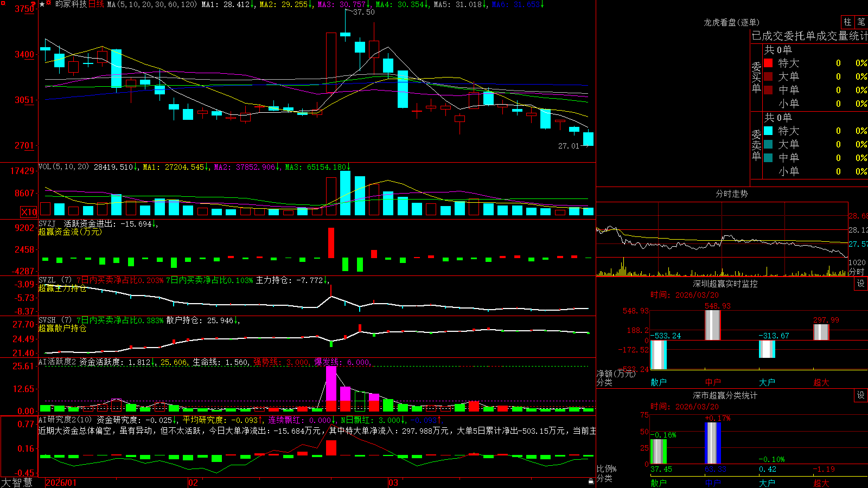Image resolution: width=868 pixels, height=488 pixels.
Task: Click the 02 month marker on time axis
Action: click(193, 483)
